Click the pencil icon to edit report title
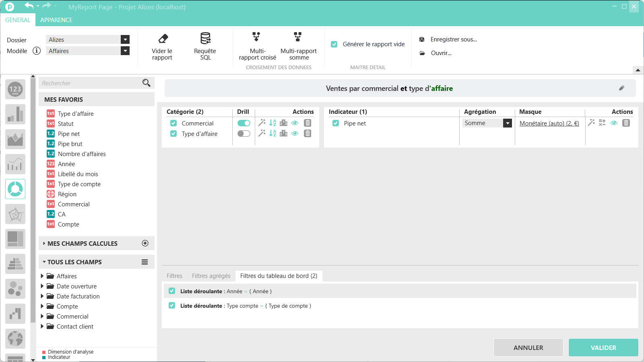 coord(621,88)
